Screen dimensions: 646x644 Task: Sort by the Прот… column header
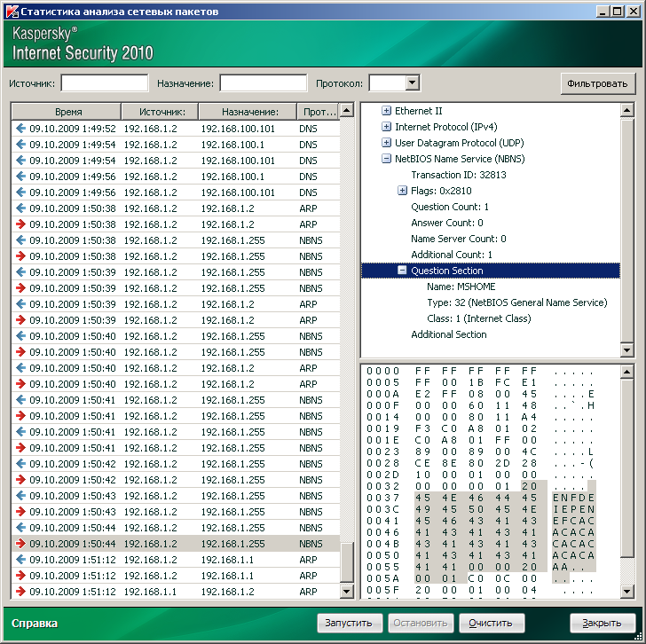318,112
